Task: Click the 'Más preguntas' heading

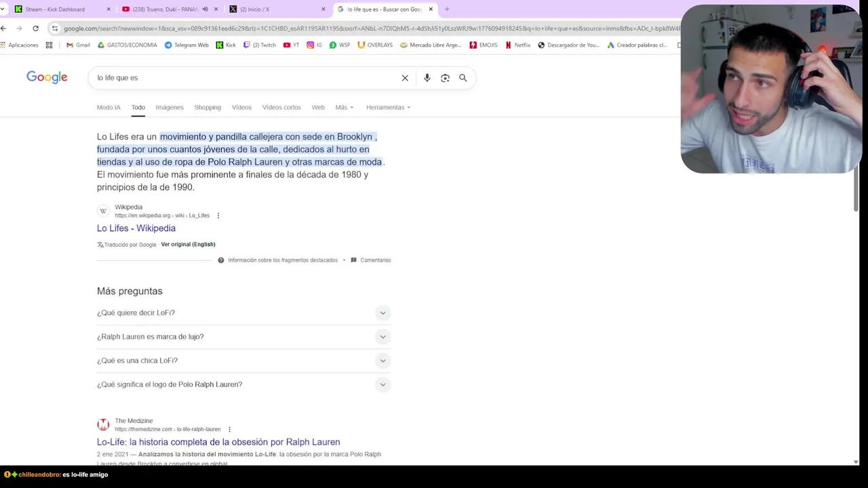Action: click(x=130, y=291)
